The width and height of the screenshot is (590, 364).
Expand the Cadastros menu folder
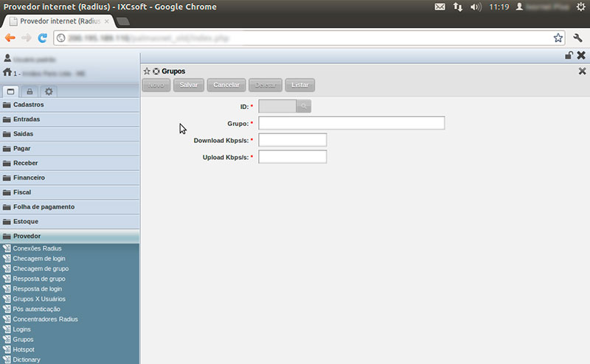click(x=69, y=105)
